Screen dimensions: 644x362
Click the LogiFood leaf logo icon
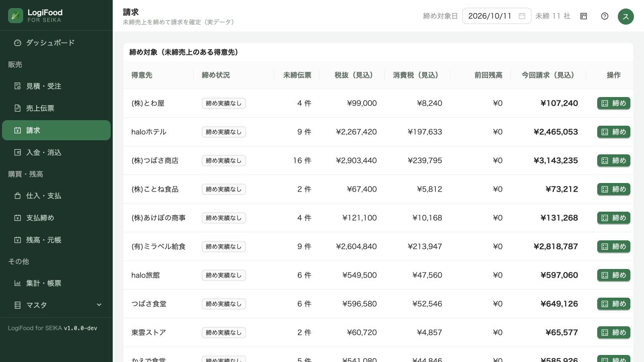click(x=16, y=16)
